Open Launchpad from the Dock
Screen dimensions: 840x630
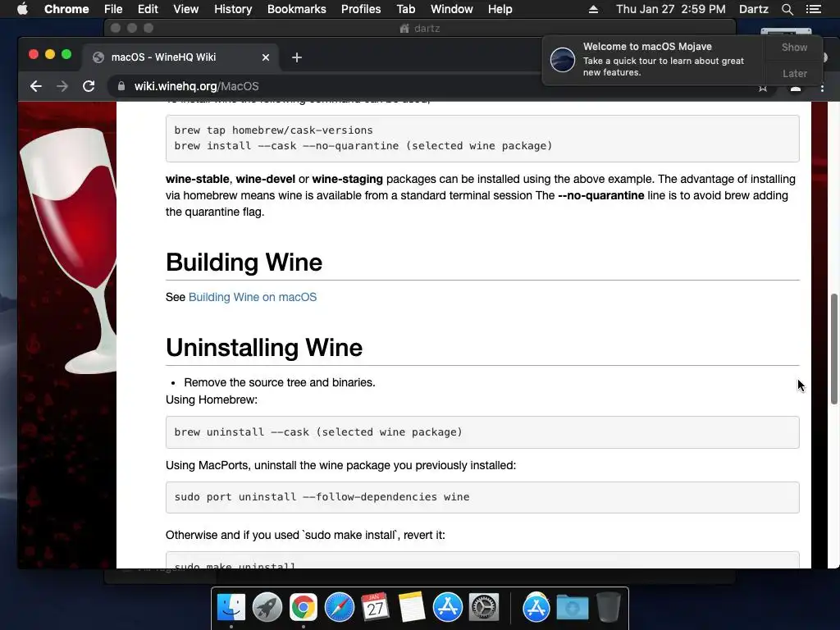point(267,608)
